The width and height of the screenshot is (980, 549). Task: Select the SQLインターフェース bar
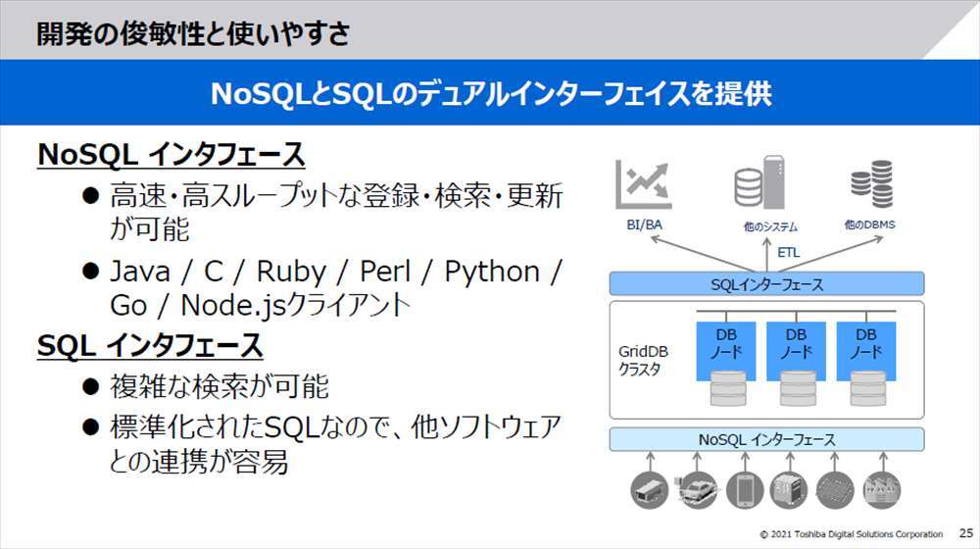click(x=766, y=284)
